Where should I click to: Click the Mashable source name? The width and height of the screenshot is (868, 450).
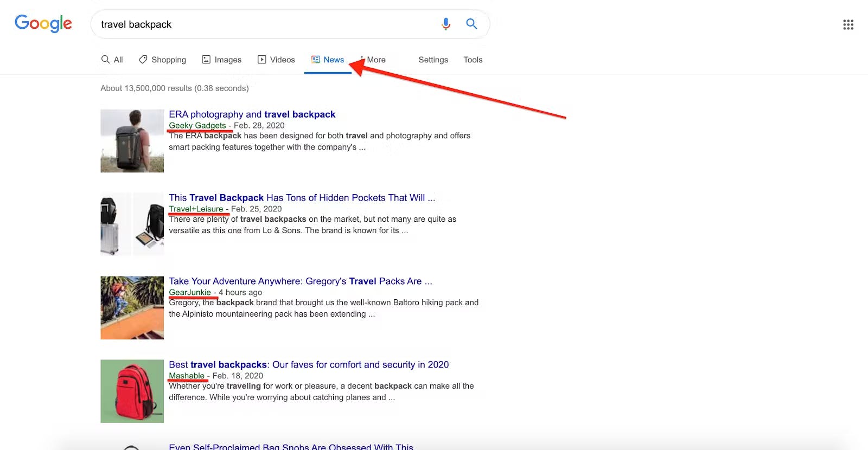click(187, 376)
